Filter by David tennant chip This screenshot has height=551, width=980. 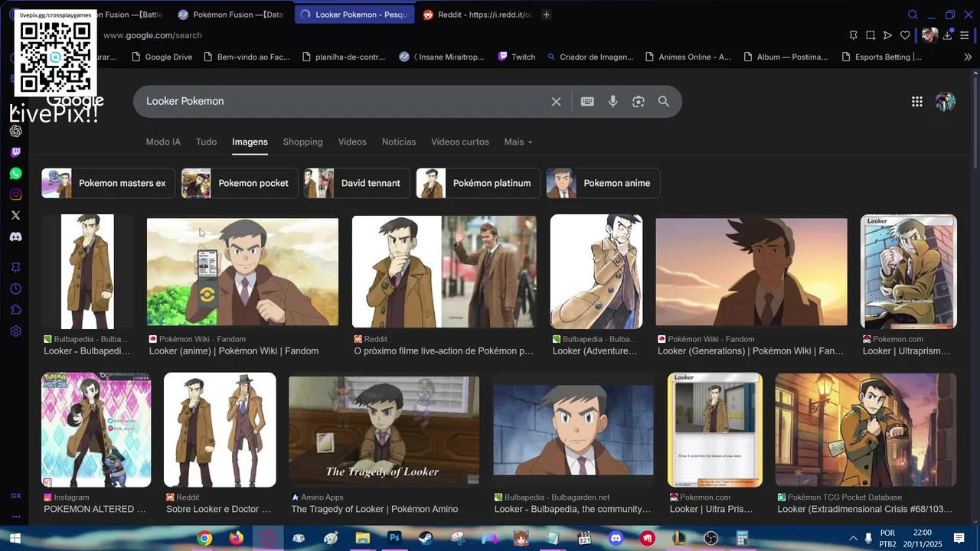[x=357, y=183]
